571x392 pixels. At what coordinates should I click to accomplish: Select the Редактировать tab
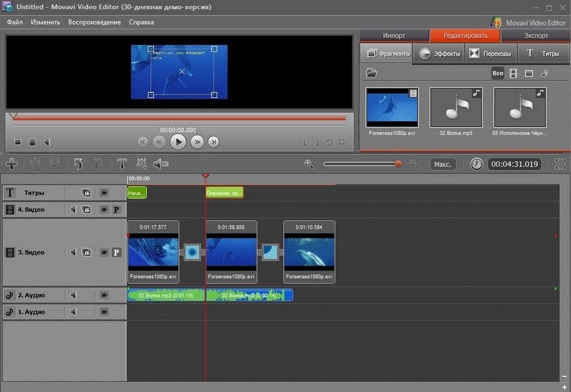click(x=465, y=35)
